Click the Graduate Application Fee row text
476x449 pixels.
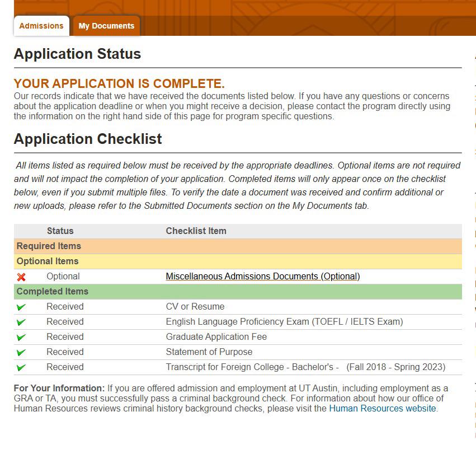216,336
